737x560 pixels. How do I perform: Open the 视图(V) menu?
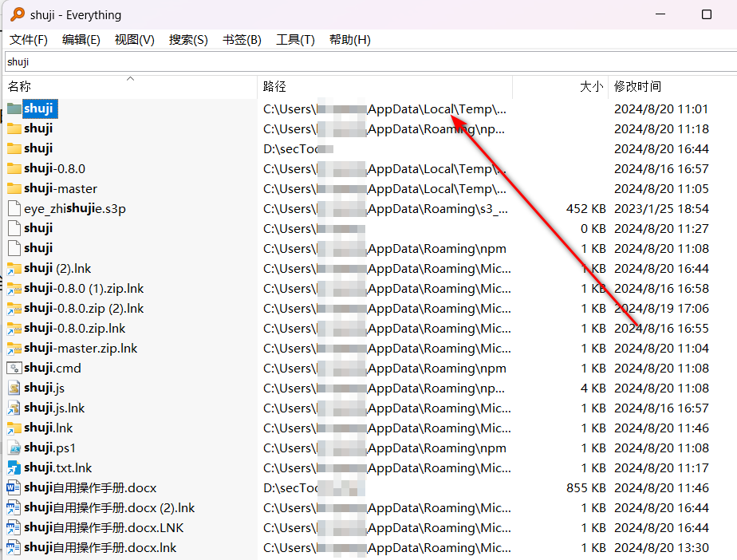click(x=135, y=40)
